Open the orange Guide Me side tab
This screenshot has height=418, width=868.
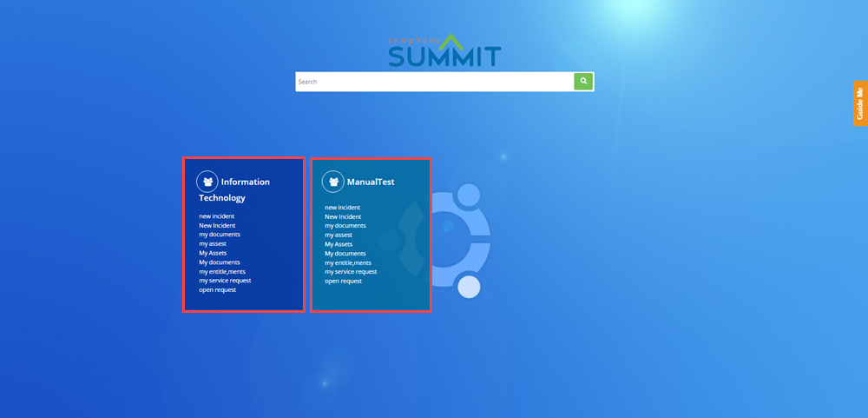click(860, 104)
